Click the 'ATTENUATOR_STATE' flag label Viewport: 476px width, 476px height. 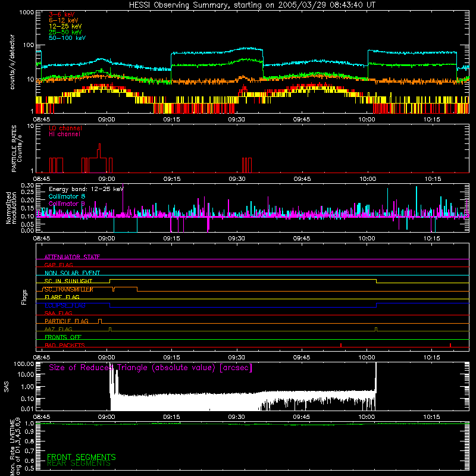pos(72,257)
